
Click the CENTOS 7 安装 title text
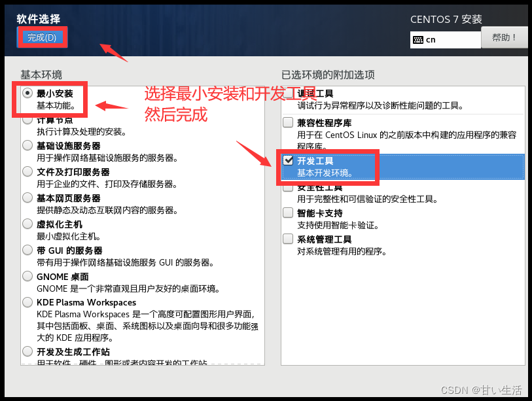coord(446,20)
